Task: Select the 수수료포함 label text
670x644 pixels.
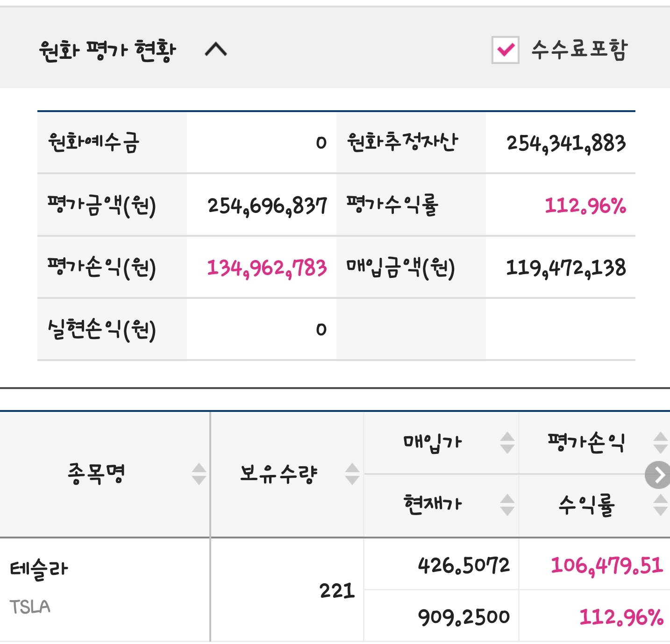Action: tap(579, 50)
